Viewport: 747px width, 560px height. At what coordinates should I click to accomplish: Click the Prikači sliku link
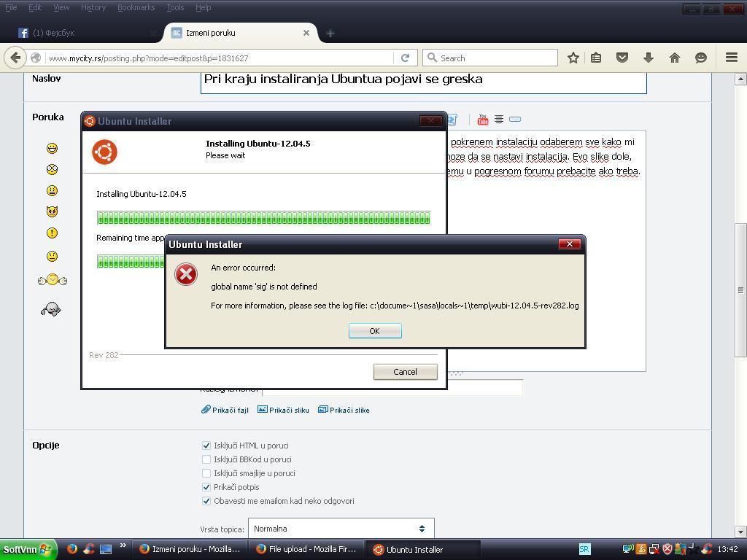click(x=284, y=410)
